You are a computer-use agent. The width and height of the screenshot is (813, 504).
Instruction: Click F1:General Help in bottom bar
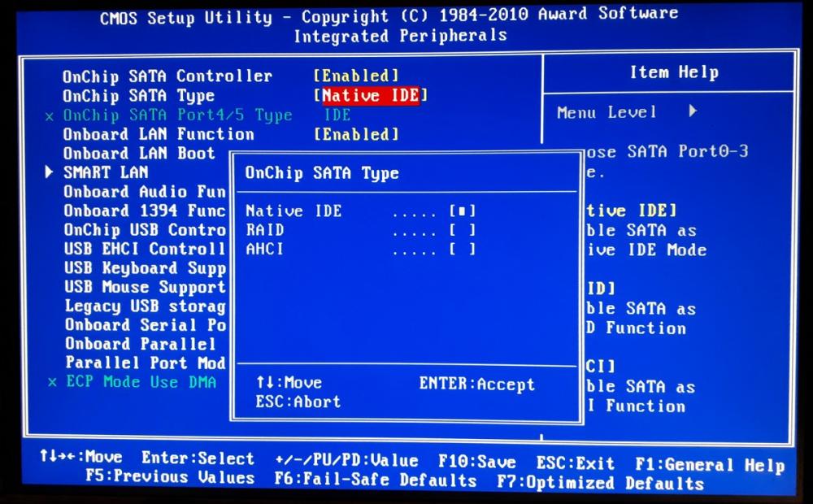click(x=711, y=465)
